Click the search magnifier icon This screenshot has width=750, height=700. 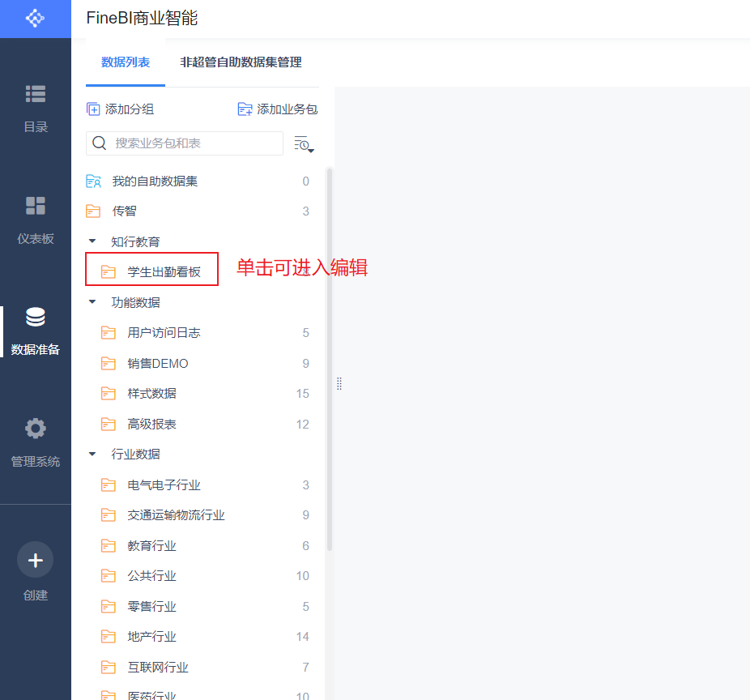(x=99, y=143)
